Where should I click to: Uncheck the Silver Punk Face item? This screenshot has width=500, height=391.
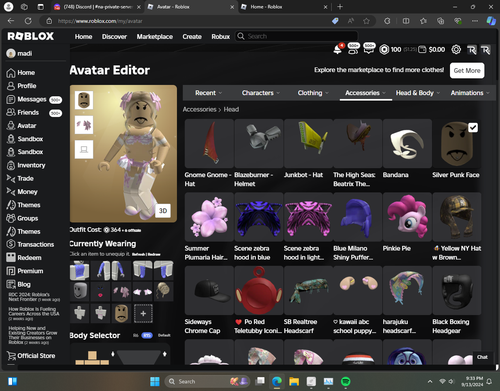pyautogui.click(x=473, y=127)
